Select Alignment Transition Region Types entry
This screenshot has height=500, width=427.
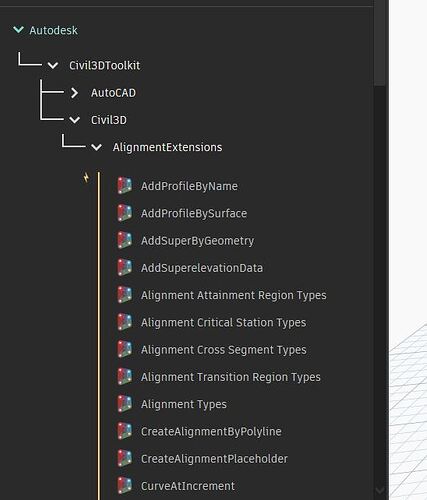click(230, 377)
